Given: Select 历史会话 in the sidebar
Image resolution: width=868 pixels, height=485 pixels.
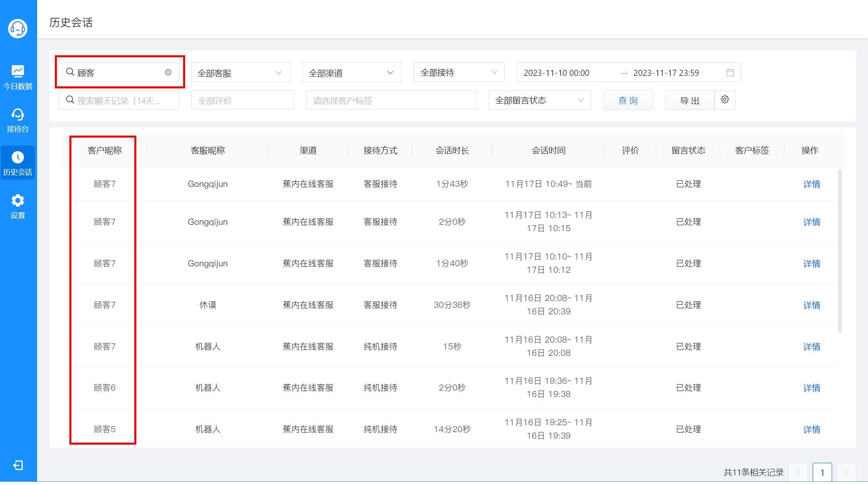Looking at the screenshot, I should (x=18, y=163).
